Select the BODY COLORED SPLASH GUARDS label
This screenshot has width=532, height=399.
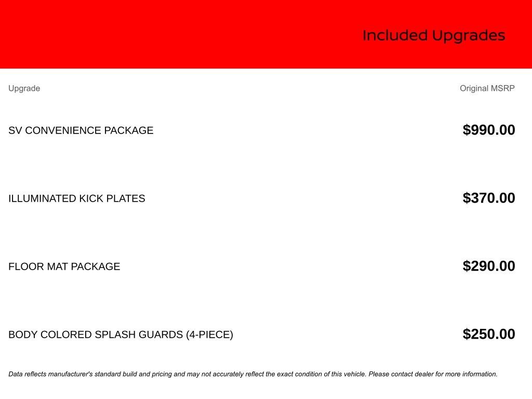click(96, 335)
